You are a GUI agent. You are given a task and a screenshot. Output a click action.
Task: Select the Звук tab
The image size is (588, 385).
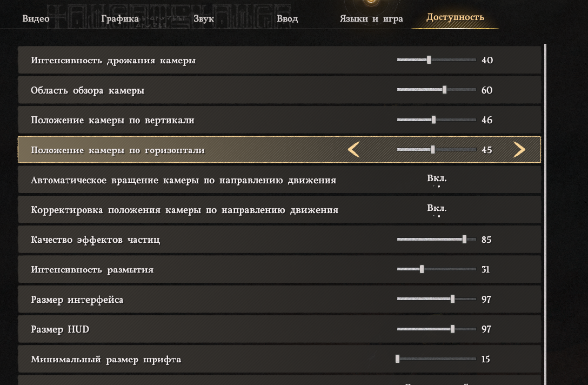pos(203,18)
